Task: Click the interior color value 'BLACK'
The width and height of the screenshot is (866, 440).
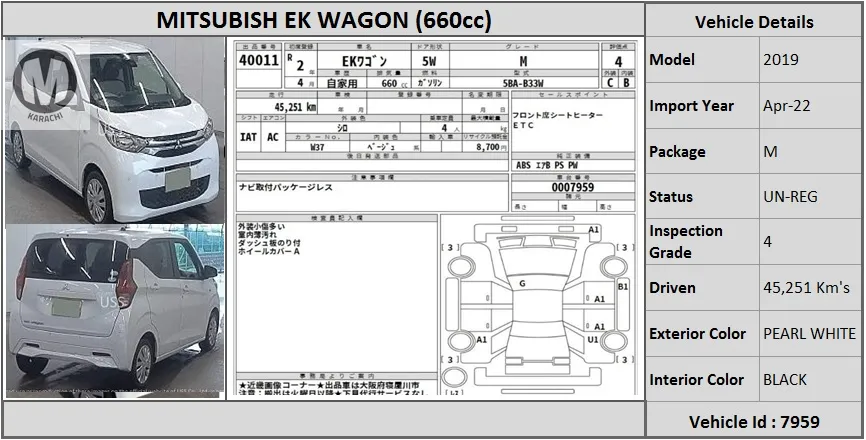Action: tap(785, 379)
